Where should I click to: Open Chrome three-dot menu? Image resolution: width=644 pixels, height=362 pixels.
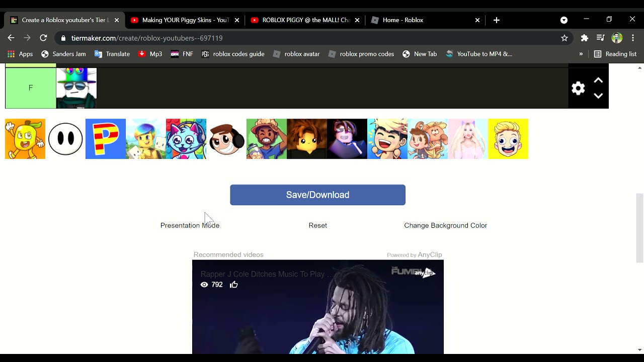point(633,38)
